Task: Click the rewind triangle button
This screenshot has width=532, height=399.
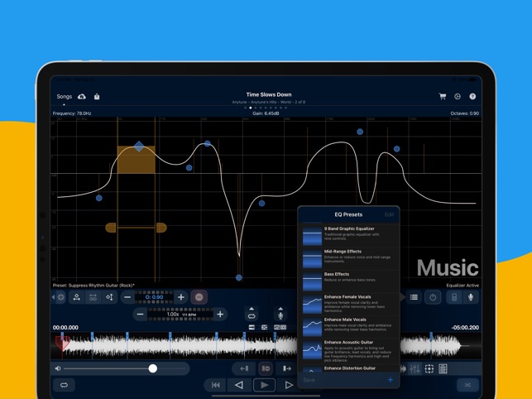Action: point(239,385)
